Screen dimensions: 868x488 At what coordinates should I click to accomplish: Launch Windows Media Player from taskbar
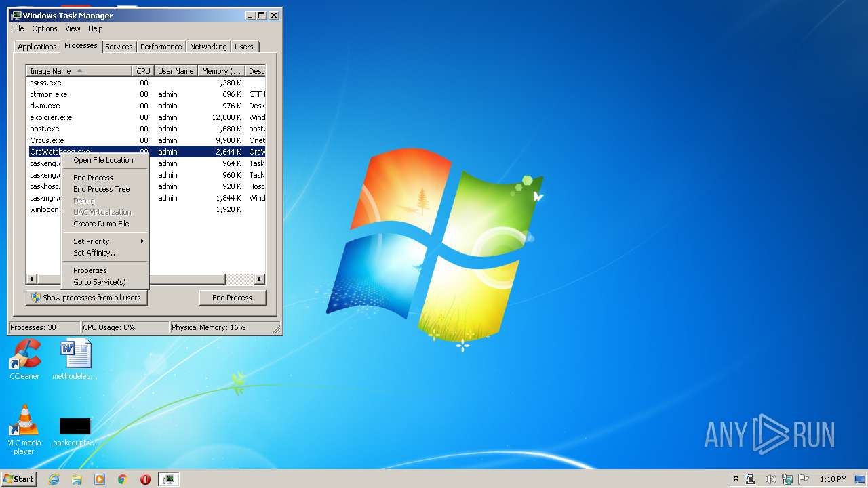100,479
